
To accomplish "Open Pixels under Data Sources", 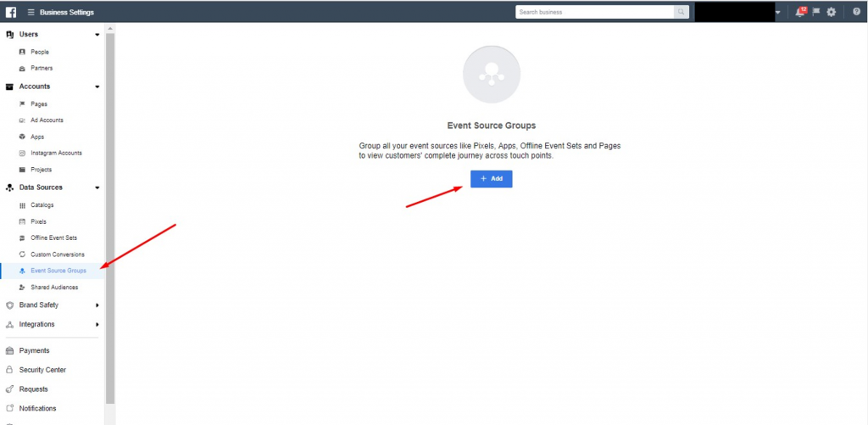I will coord(39,221).
